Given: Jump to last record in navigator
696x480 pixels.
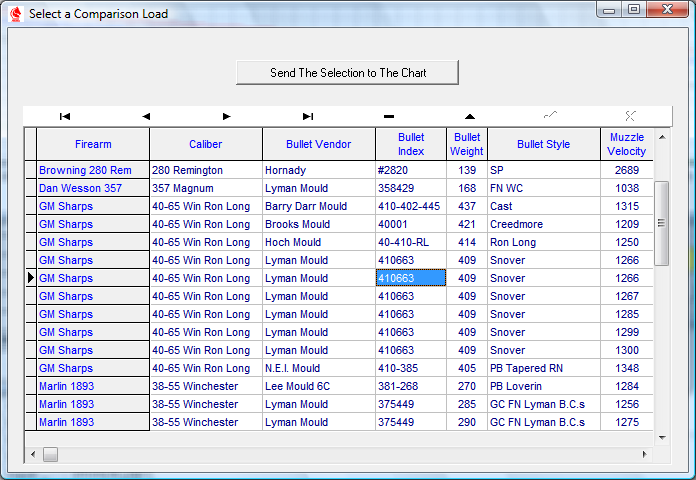Looking at the screenshot, I should (x=308, y=116).
